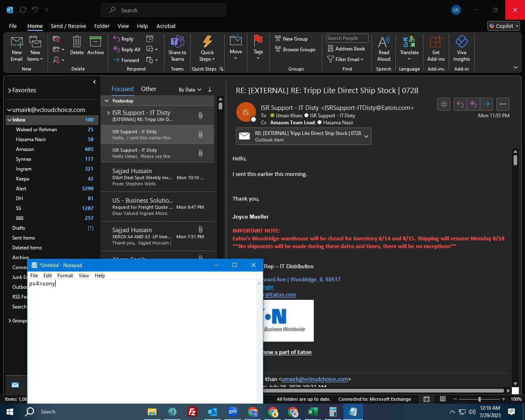Open the Sajjad Hussain D&H Deal Spot email
The image size is (525, 420).
click(x=157, y=177)
